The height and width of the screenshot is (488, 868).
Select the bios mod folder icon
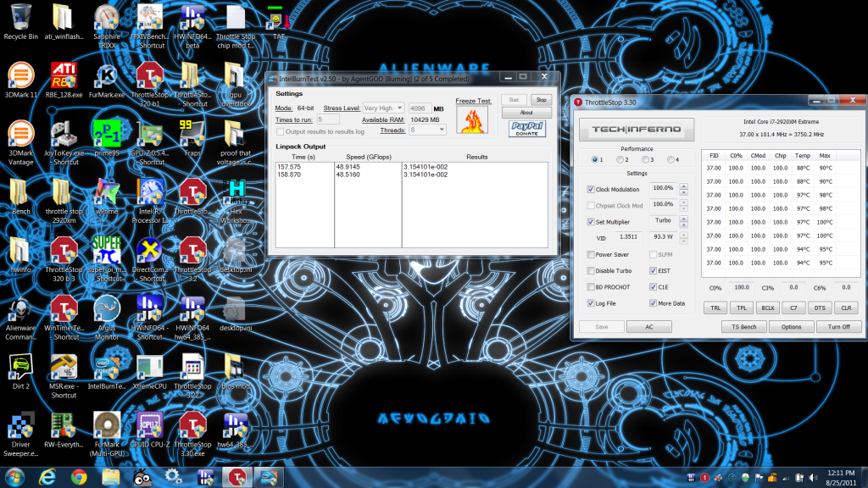coord(236,372)
